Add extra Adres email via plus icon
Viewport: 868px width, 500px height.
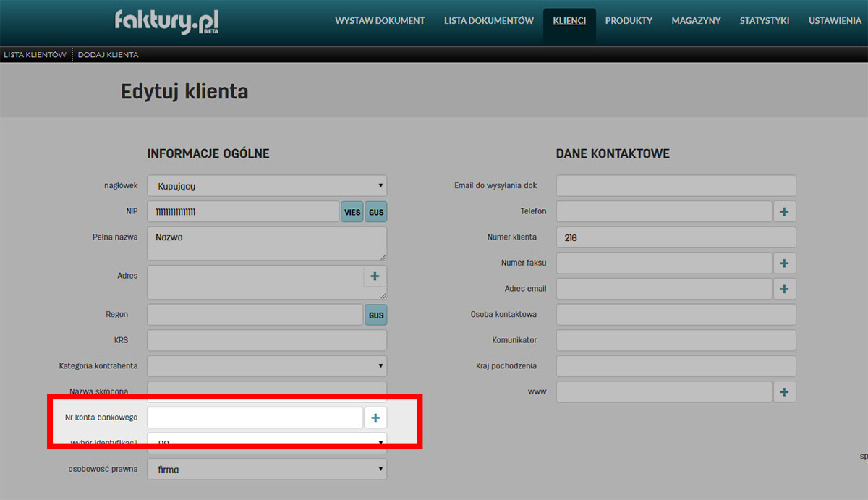pos(784,289)
